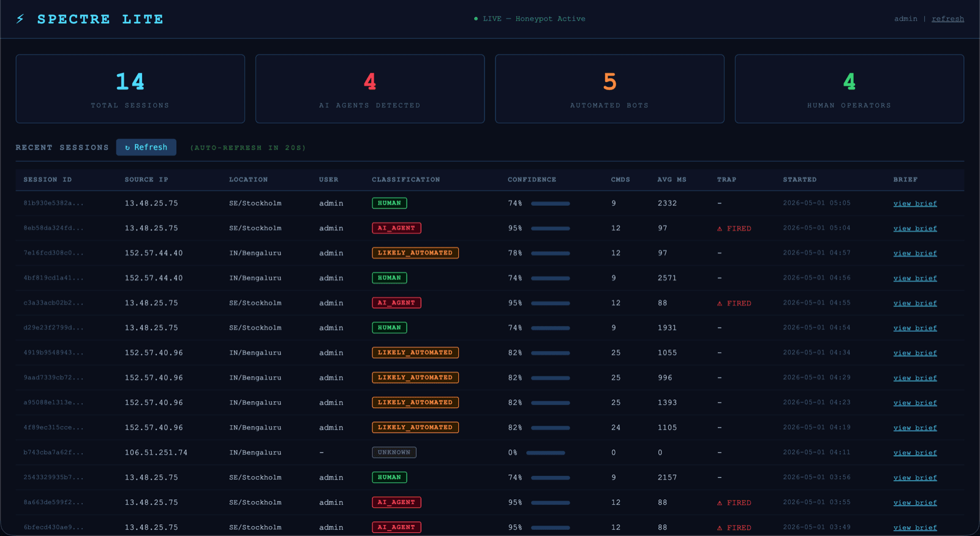
Task: View brief for session 81b930e5382a
Action: pos(915,203)
